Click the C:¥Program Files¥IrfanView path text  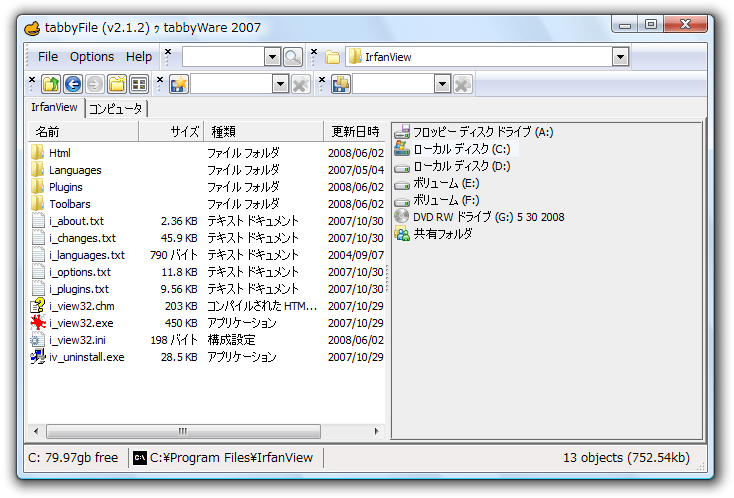click(231, 457)
